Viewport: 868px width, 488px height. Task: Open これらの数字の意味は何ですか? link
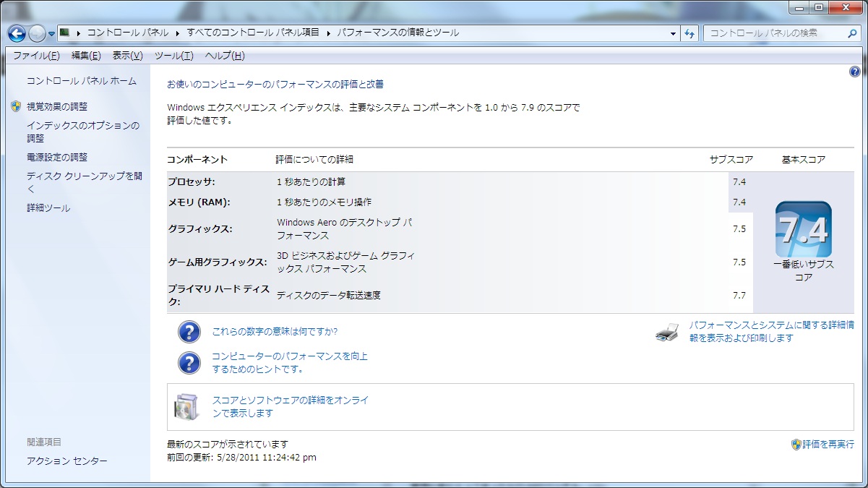tap(275, 332)
